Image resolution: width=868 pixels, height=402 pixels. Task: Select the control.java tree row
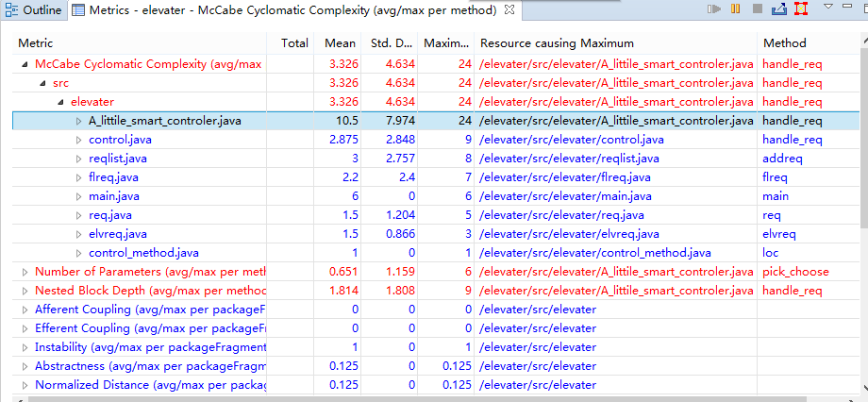click(x=436, y=140)
